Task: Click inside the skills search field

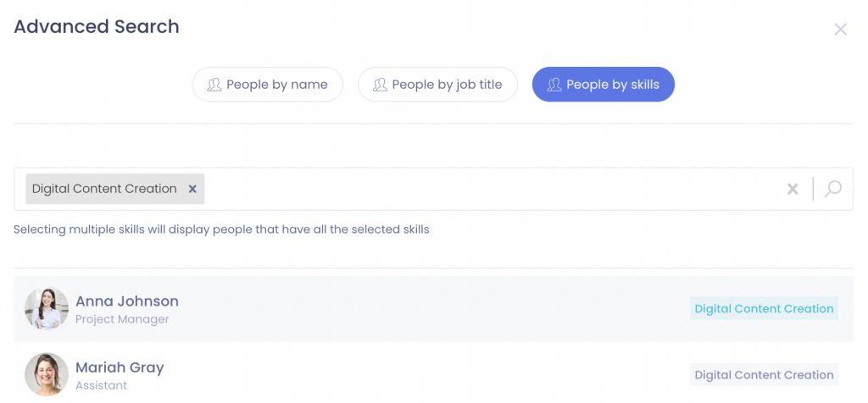Action: [492, 189]
